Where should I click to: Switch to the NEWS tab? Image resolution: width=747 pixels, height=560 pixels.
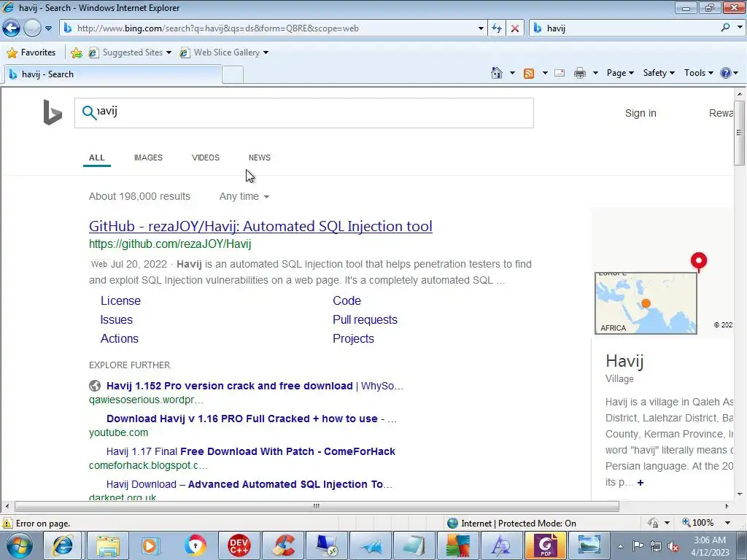click(259, 157)
